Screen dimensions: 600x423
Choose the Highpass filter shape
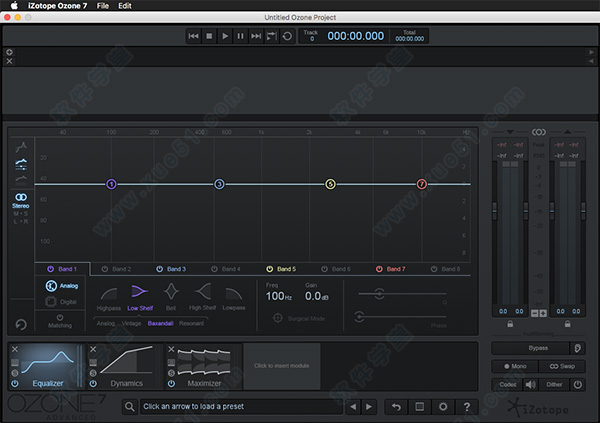(x=109, y=297)
